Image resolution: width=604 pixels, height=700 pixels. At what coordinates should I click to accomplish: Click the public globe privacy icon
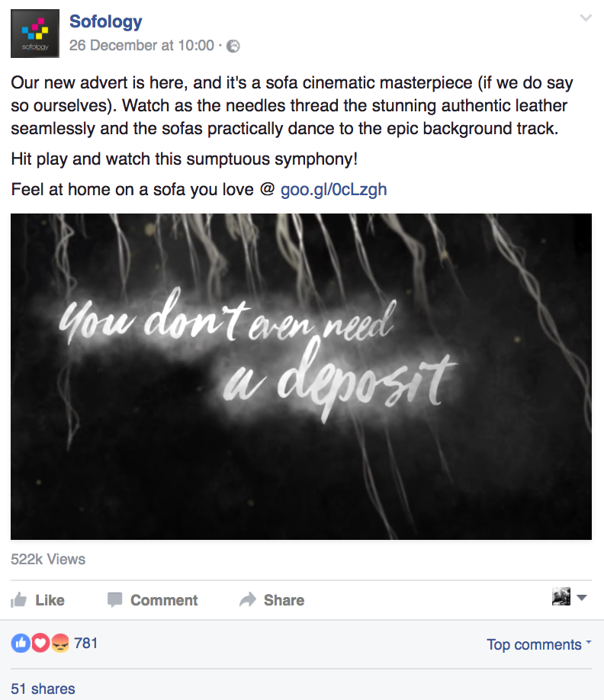click(233, 46)
